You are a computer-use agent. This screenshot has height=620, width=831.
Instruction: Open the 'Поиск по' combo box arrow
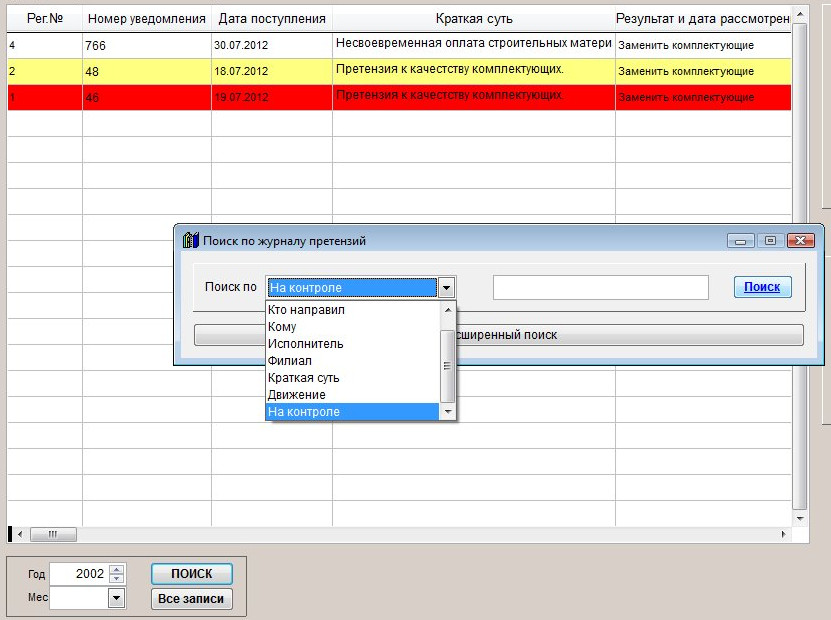[446, 288]
